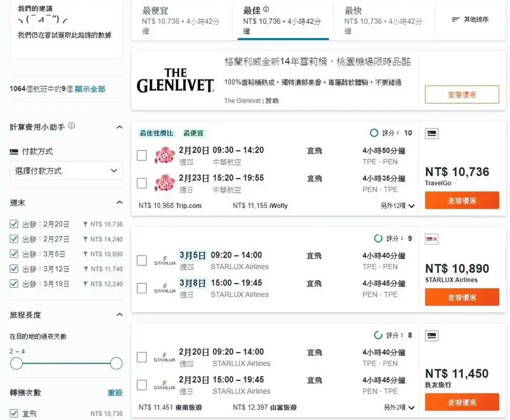Collapse the 週末 filter section
510x420 pixels.
pos(120,203)
